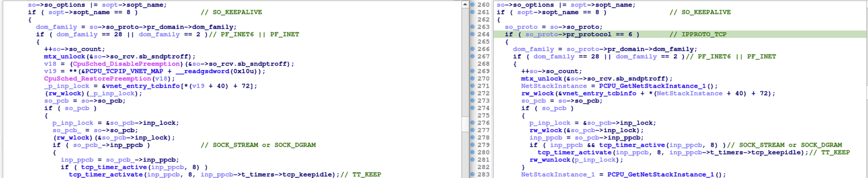868x178 pixels.
Task: Toggle breakpoint dot on line 283
Action: tap(472, 174)
